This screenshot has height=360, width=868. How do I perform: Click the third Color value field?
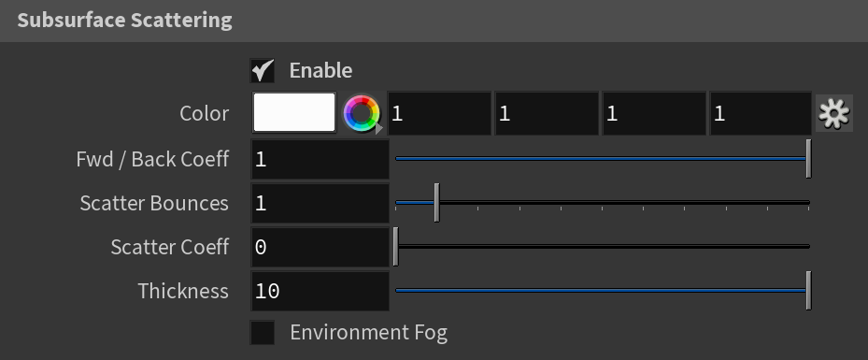pos(654,113)
